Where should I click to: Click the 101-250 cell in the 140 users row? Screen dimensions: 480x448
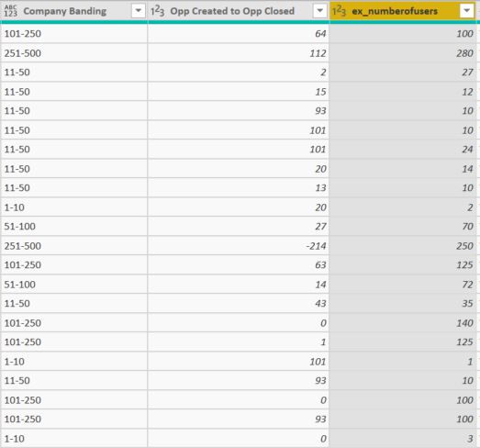click(x=73, y=323)
